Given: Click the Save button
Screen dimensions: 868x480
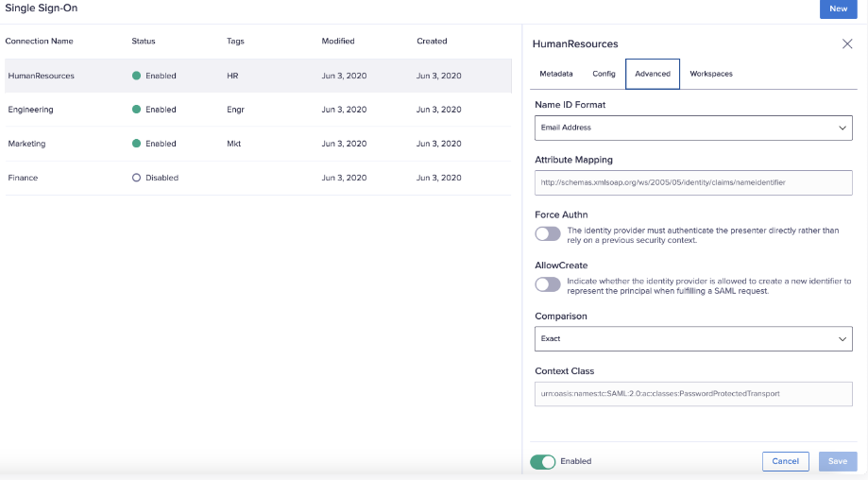Looking at the screenshot, I should click(x=838, y=461).
